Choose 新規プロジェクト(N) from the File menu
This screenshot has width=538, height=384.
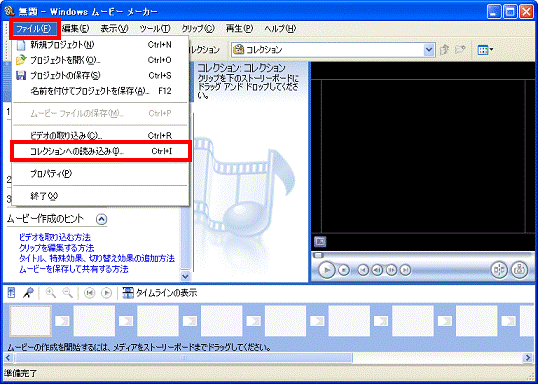[x=100, y=45]
